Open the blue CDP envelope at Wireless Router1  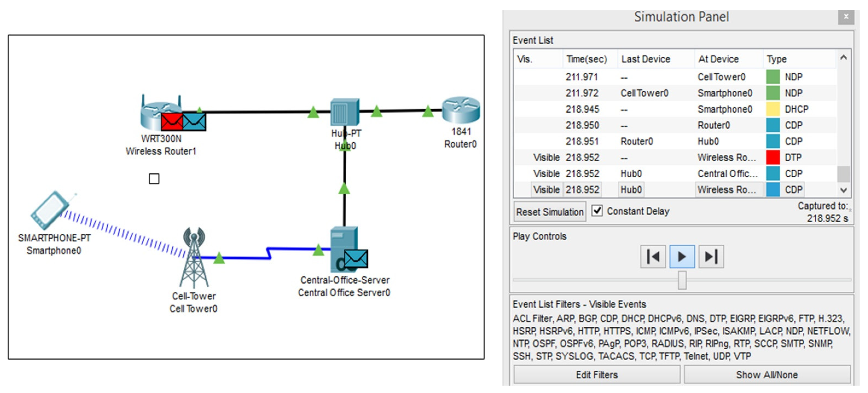coord(194,122)
